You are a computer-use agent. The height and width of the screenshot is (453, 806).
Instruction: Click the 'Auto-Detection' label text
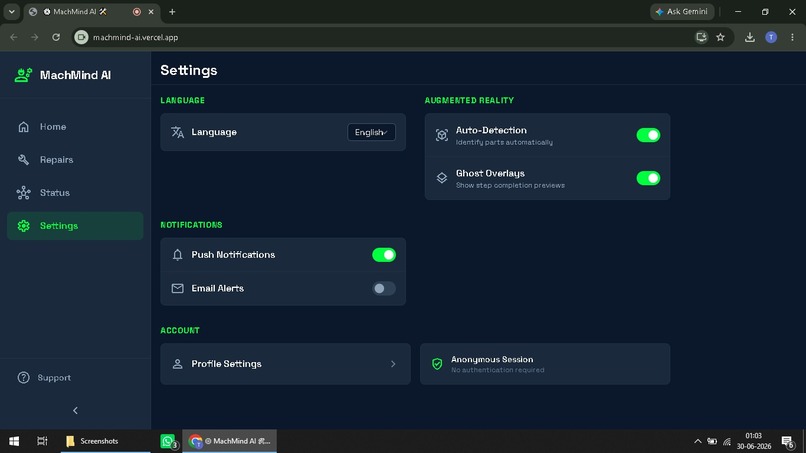pos(491,131)
